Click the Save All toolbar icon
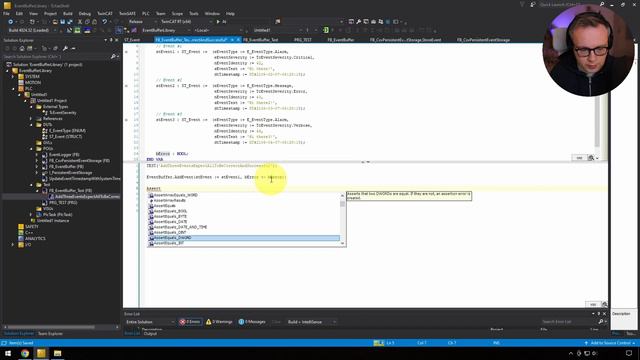 pyautogui.click(x=70, y=22)
